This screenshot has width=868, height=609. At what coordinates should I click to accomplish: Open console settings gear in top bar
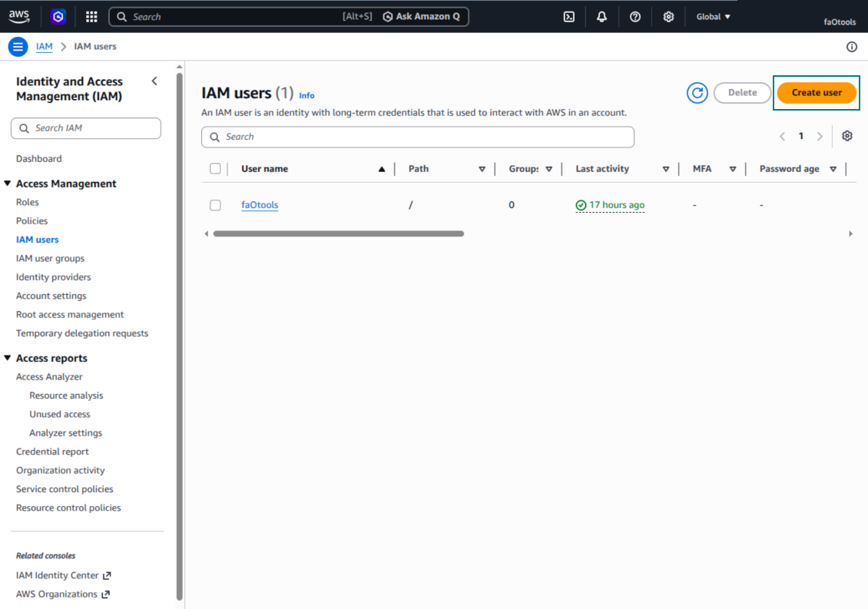coord(669,17)
